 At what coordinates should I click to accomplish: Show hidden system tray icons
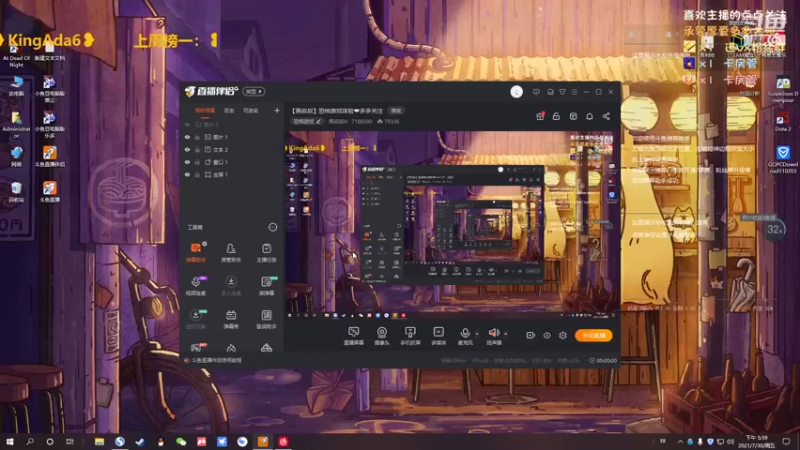(680, 441)
